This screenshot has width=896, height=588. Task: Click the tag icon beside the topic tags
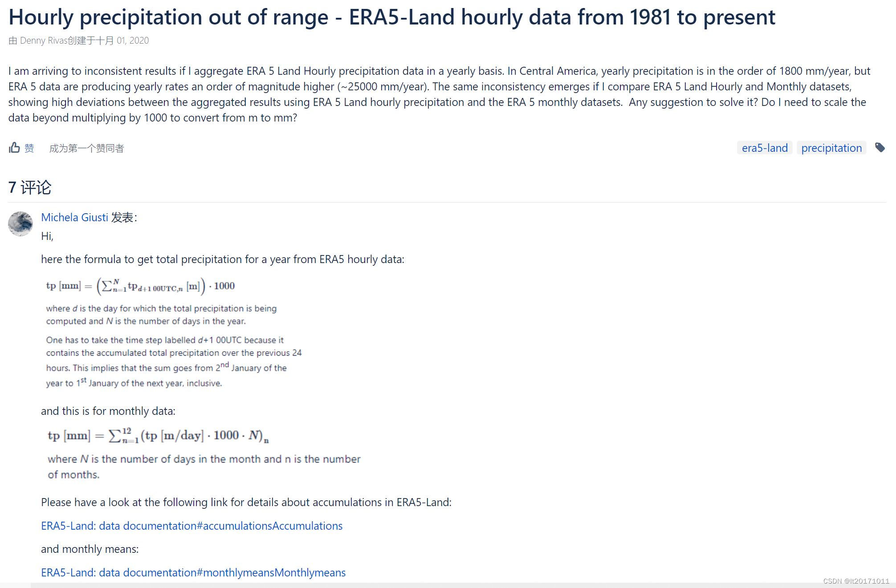(881, 148)
